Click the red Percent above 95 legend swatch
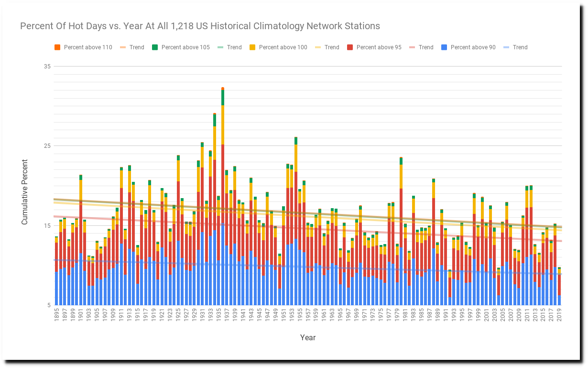Image resolution: width=588 pixels, height=368 pixels. tap(350, 47)
